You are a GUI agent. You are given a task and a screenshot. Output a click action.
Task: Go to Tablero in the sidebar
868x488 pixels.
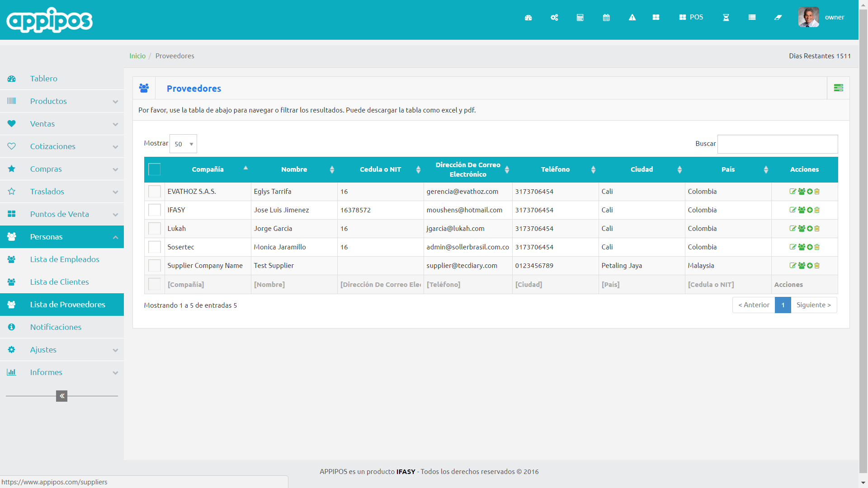coord(43,79)
